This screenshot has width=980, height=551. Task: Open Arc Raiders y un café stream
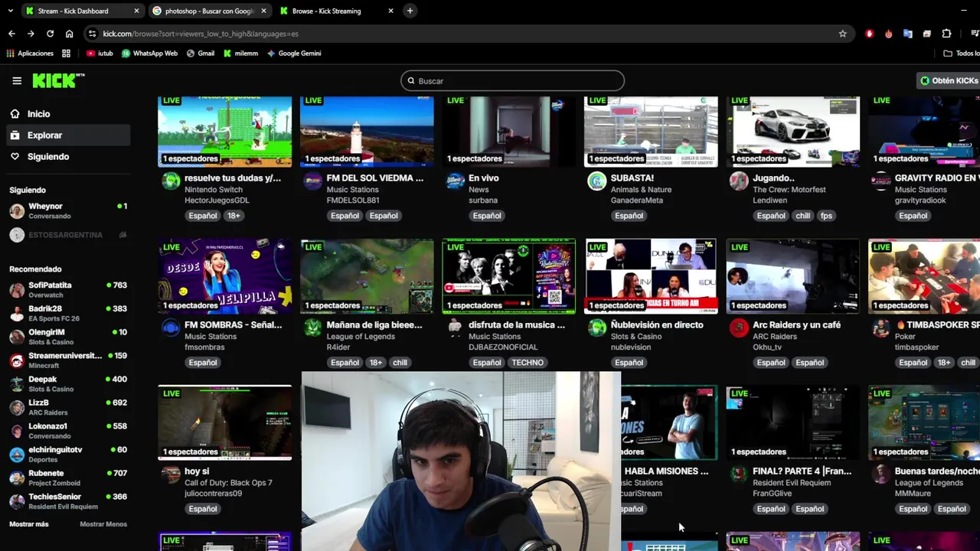pyautogui.click(x=796, y=325)
